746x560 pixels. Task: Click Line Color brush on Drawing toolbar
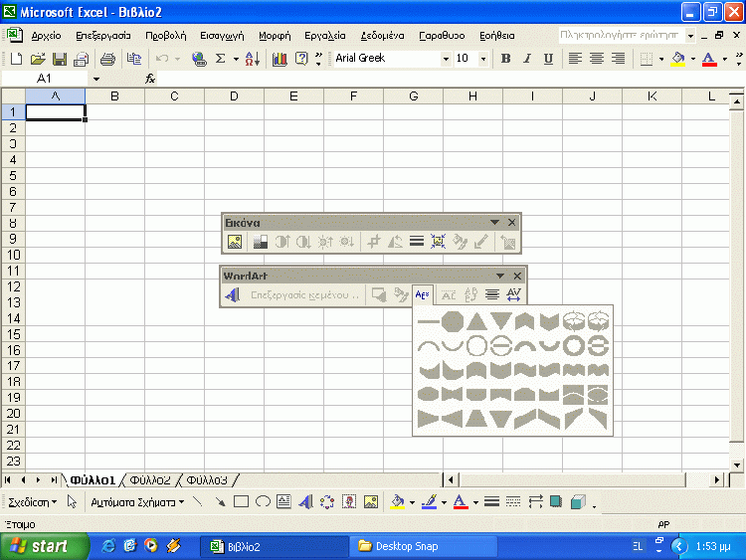429,501
